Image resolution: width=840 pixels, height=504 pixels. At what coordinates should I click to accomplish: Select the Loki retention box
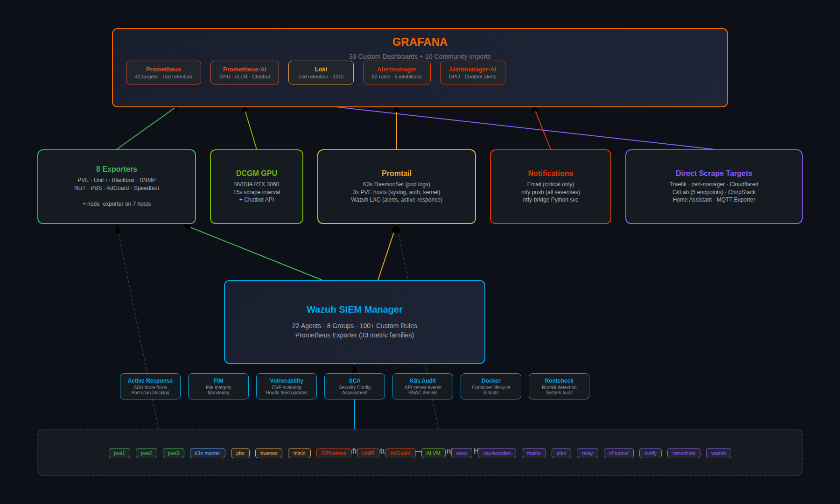coord(321,72)
